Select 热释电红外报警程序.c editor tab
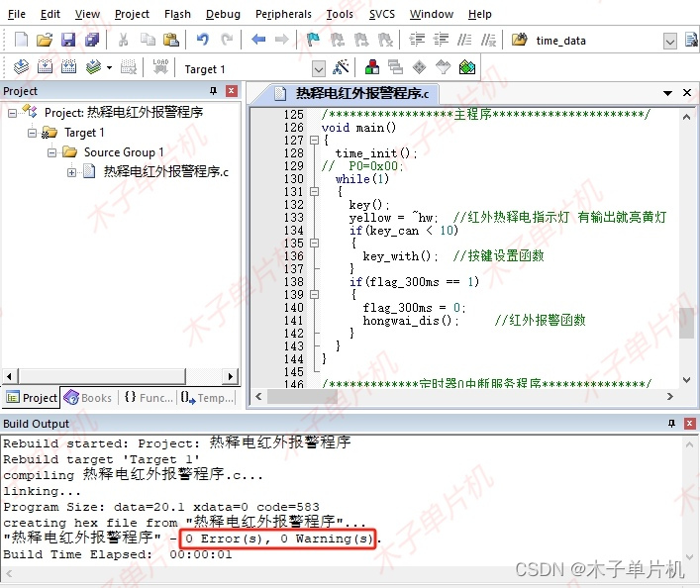Viewport: 700px width, 588px height. tap(352, 94)
